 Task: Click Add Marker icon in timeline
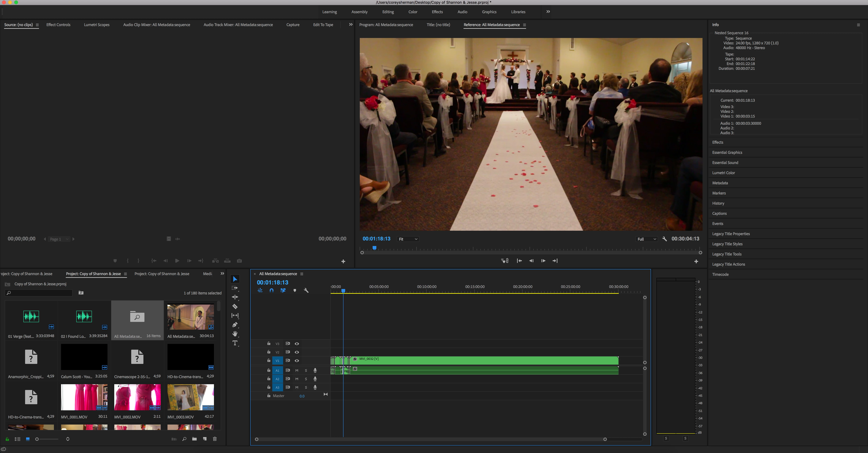[294, 290]
